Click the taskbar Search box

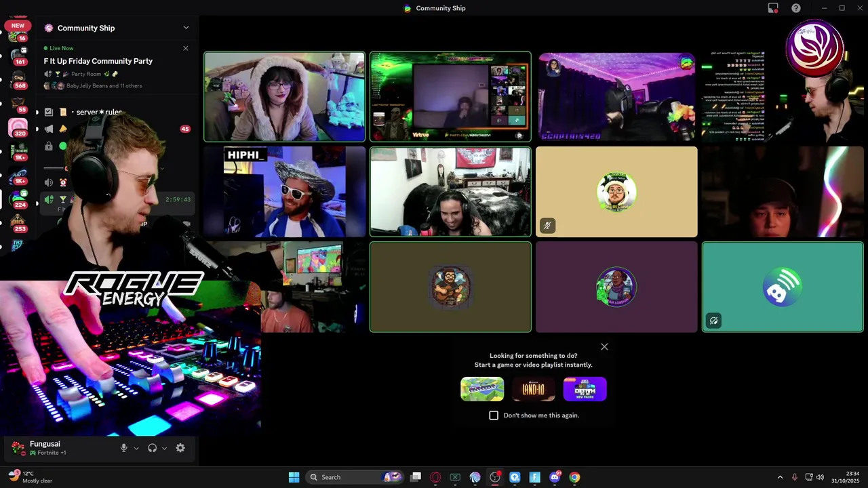pyautogui.click(x=355, y=477)
